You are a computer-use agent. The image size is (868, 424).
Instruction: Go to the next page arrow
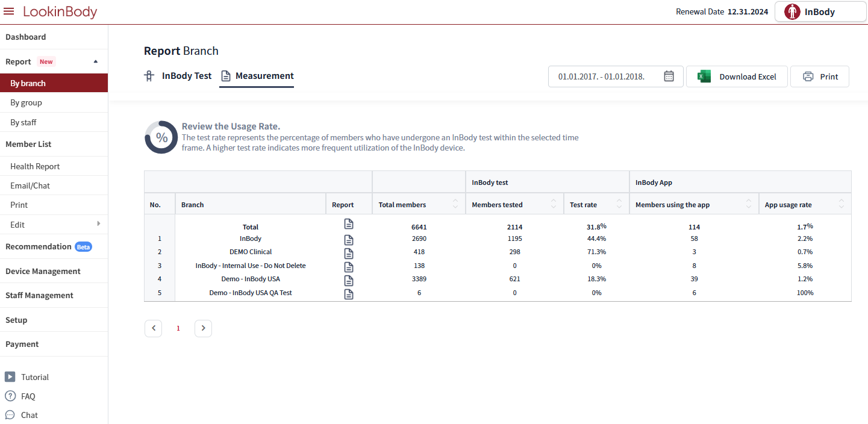203,328
